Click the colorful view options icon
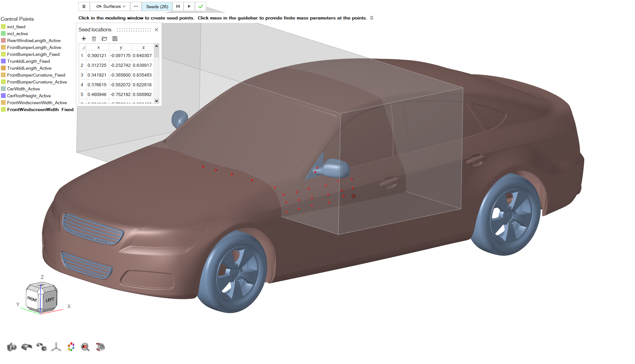This screenshot has width=635, height=364. pos(71,347)
